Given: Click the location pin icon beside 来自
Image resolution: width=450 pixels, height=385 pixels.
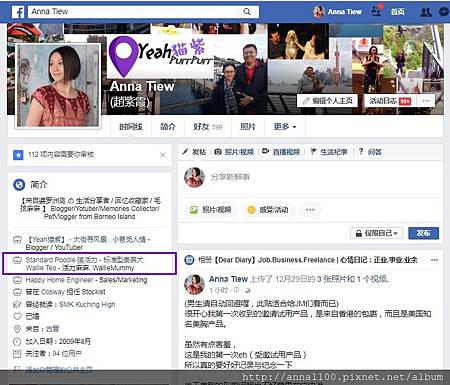Looking at the screenshot, I should pyautogui.click(x=17, y=329).
